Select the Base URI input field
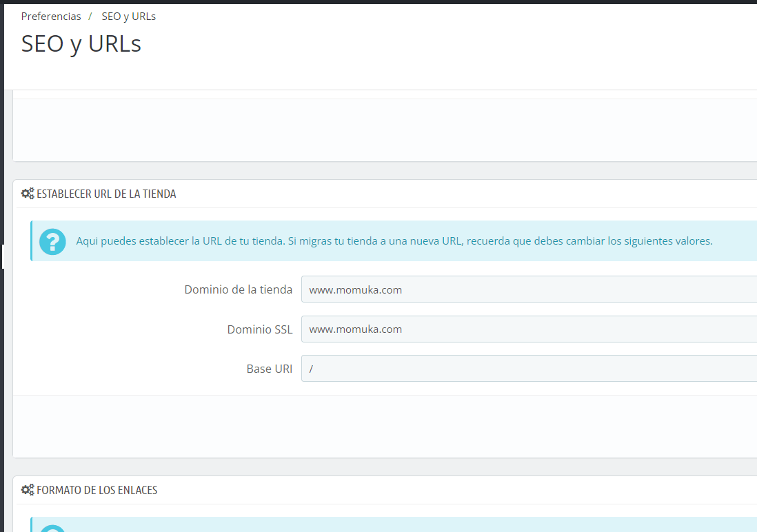The width and height of the screenshot is (757, 532). (x=529, y=369)
